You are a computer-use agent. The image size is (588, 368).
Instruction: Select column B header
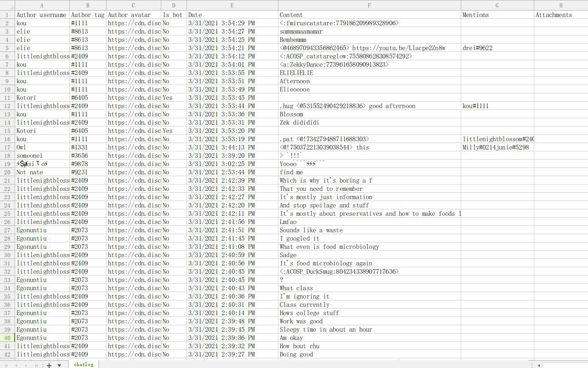coord(88,5)
